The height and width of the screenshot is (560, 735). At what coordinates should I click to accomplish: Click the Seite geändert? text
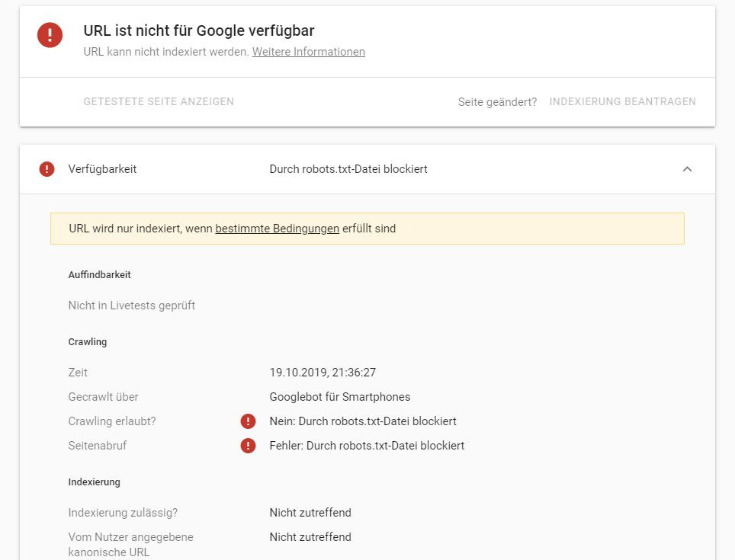tap(497, 102)
